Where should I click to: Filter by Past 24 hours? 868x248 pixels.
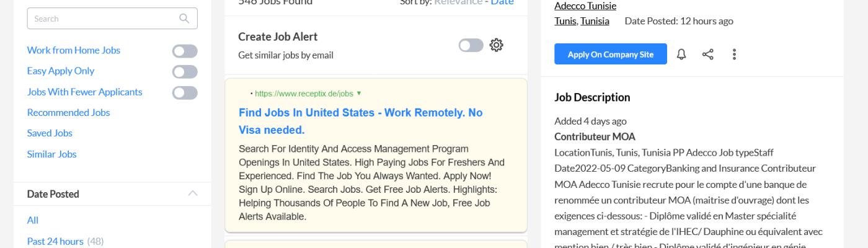pyautogui.click(x=55, y=241)
